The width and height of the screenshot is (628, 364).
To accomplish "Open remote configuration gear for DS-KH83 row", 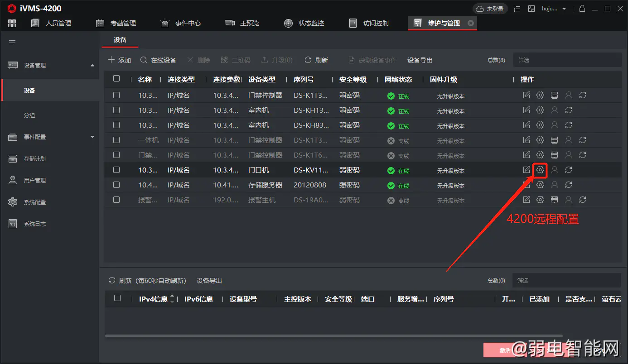I will click(x=540, y=125).
